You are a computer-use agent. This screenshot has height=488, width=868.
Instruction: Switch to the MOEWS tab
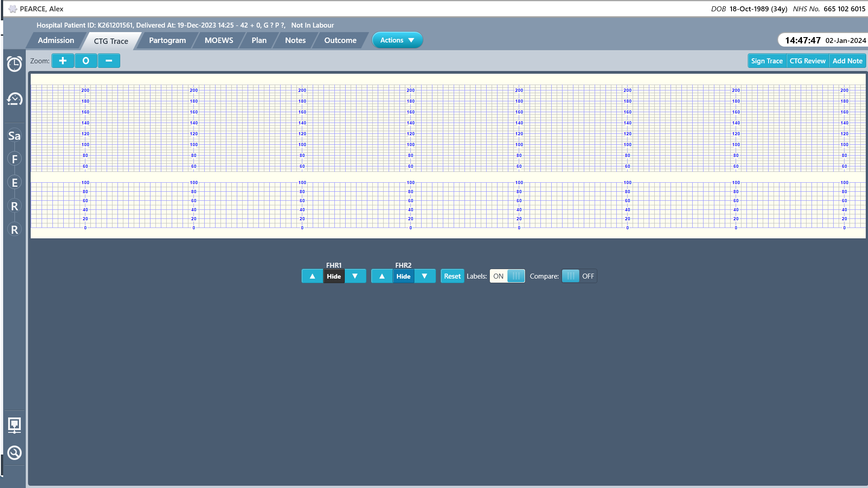point(219,40)
